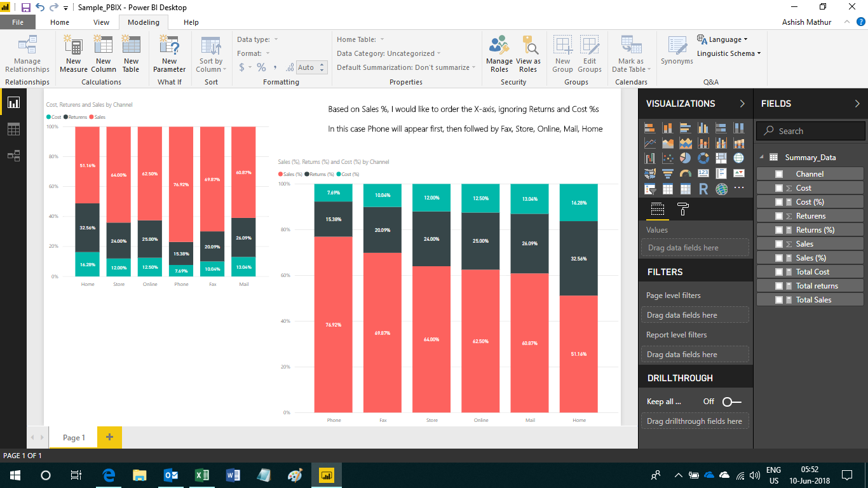Pick the ArcGIS Maps visual
Screen dimensions: 868x488
tap(721, 189)
